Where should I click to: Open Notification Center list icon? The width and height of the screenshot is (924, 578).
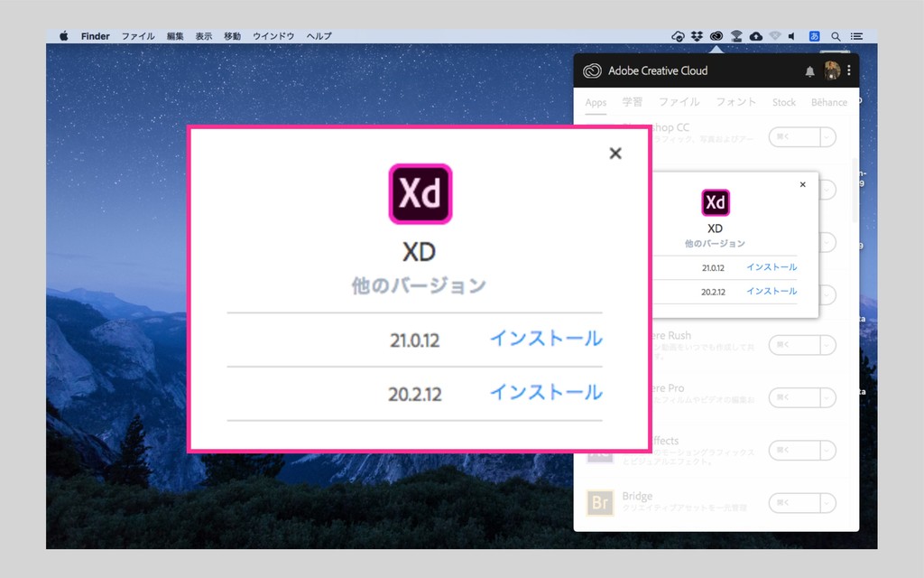(x=857, y=36)
